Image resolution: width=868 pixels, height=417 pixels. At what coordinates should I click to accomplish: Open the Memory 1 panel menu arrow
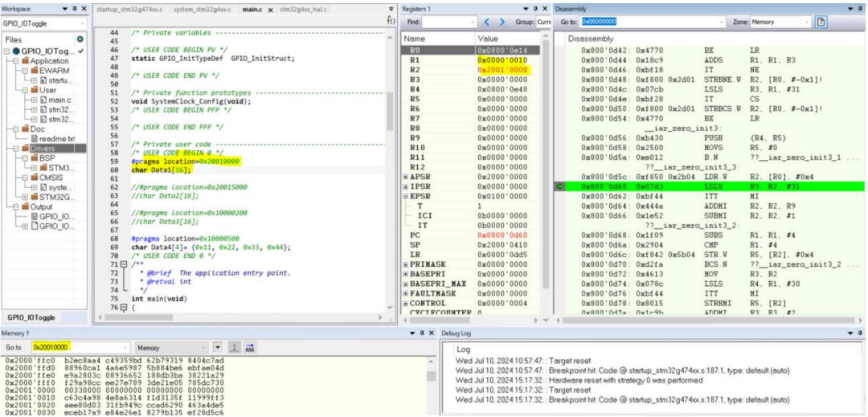413,333
